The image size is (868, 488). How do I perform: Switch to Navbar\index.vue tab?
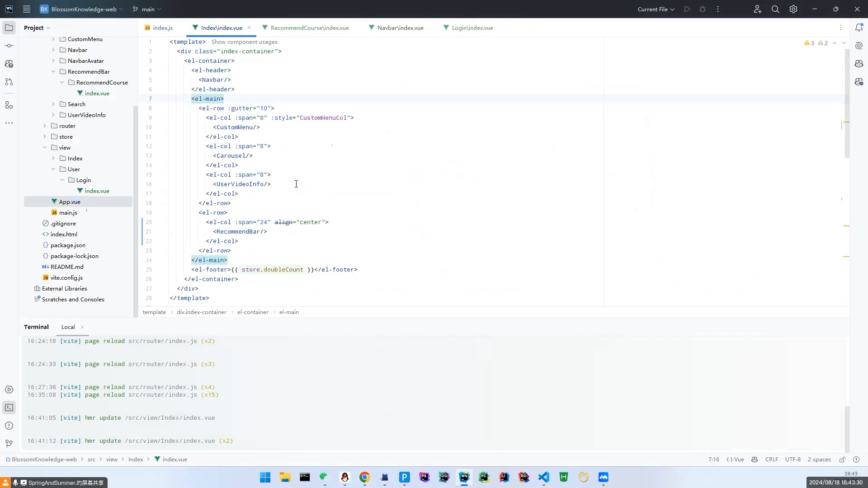(396, 28)
